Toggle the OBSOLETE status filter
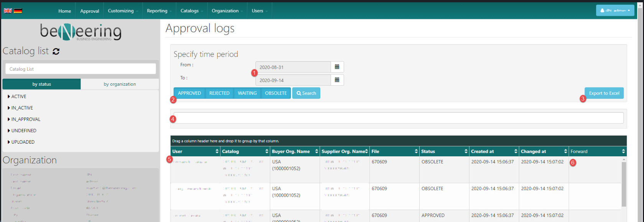The image size is (644, 222). point(276,93)
